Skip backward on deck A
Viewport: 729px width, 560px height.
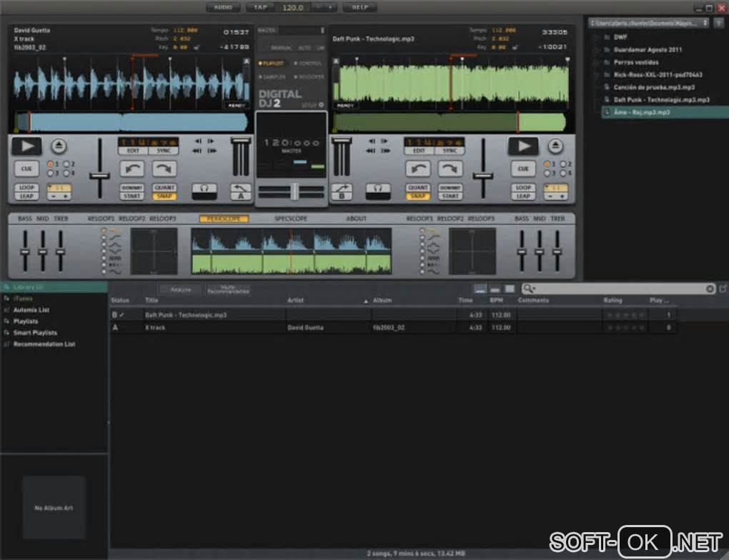point(197,151)
